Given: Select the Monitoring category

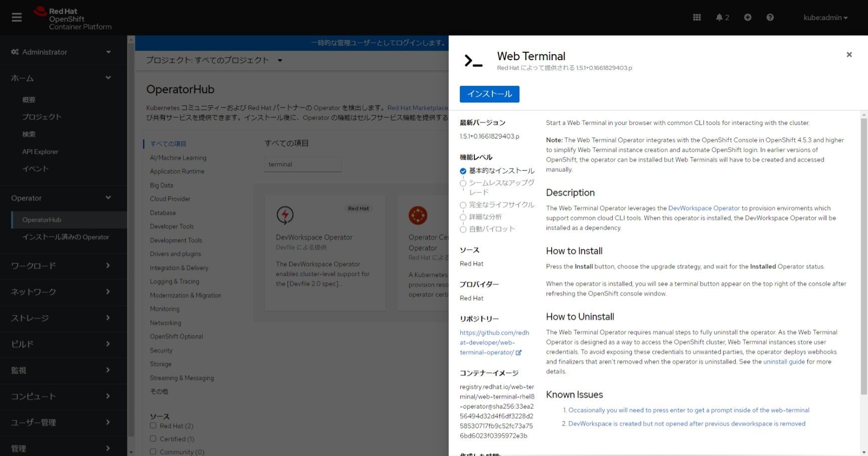Looking at the screenshot, I should (164, 310).
